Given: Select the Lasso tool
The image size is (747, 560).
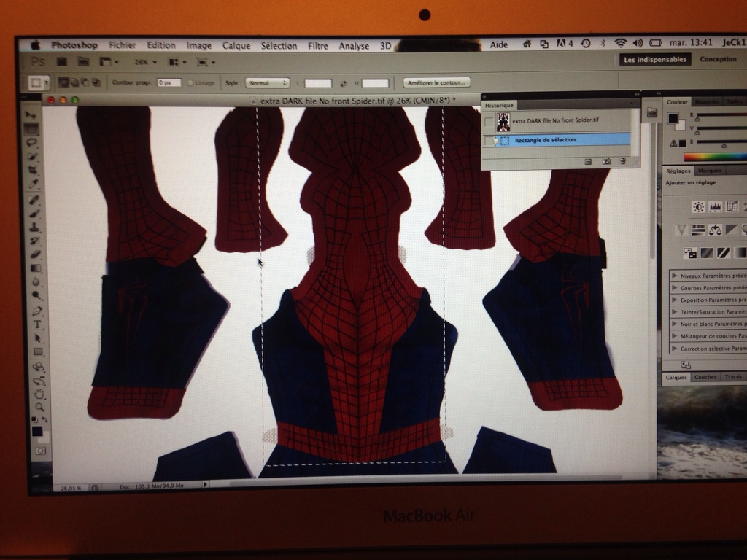Looking at the screenshot, I should pyautogui.click(x=32, y=143).
